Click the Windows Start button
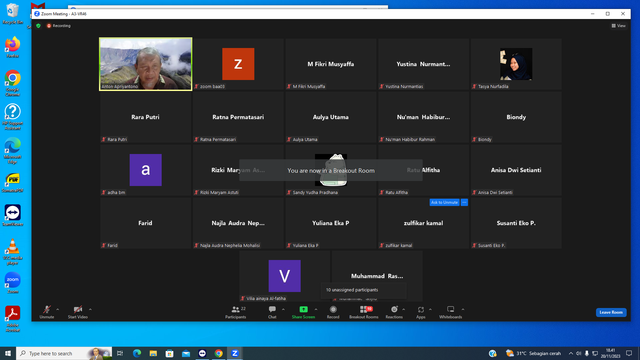 [8, 353]
